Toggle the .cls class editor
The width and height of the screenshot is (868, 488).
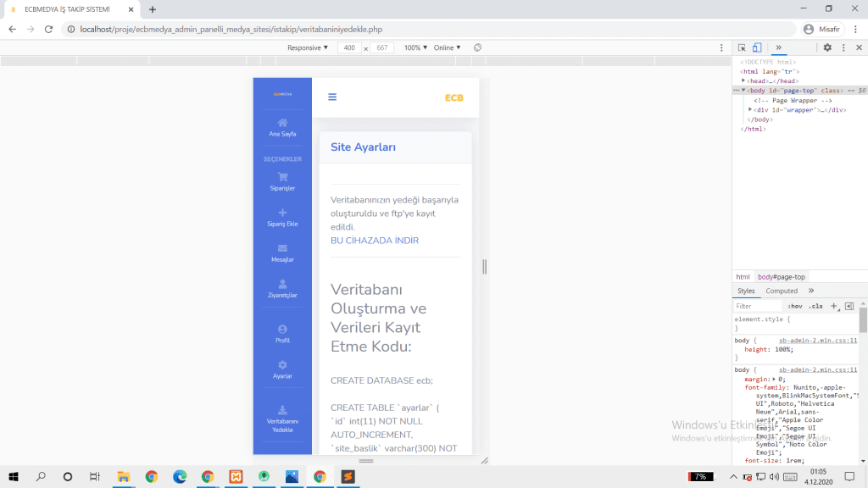point(815,306)
